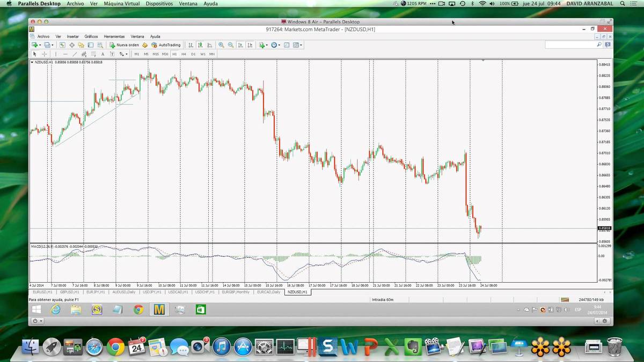The width and height of the screenshot is (644, 362).
Task: Expand the arrows objects dropdown
Action: point(126,54)
